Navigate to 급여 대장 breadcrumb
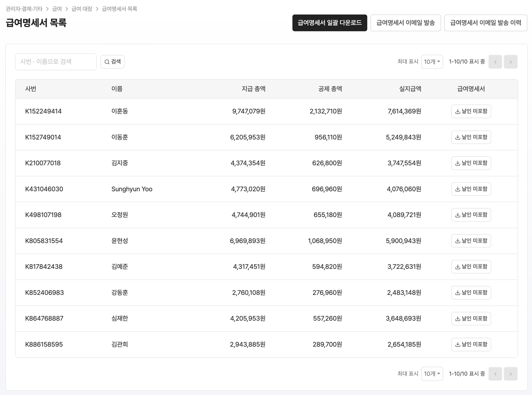Viewport: 532px width, 395px height. pyautogui.click(x=82, y=9)
